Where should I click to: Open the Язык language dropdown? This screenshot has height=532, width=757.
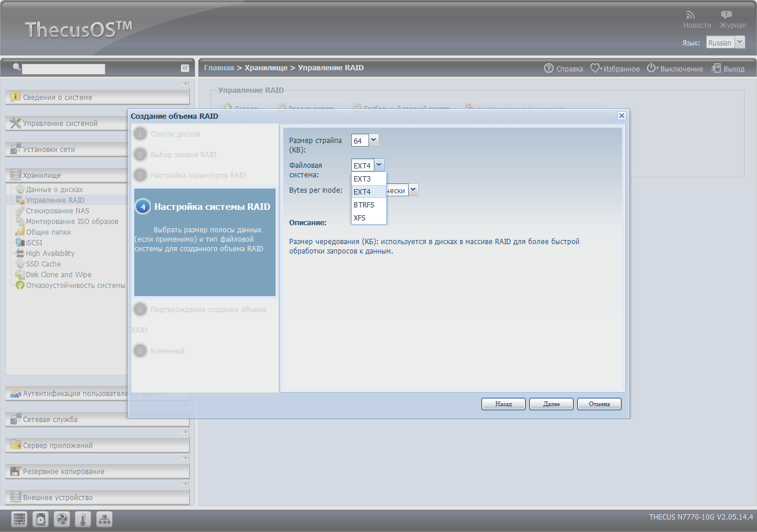pyautogui.click(x=740, y=43)
